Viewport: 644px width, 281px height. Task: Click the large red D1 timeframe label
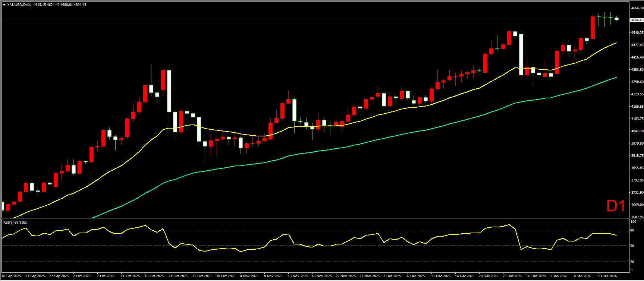click(x=616, y=206)
